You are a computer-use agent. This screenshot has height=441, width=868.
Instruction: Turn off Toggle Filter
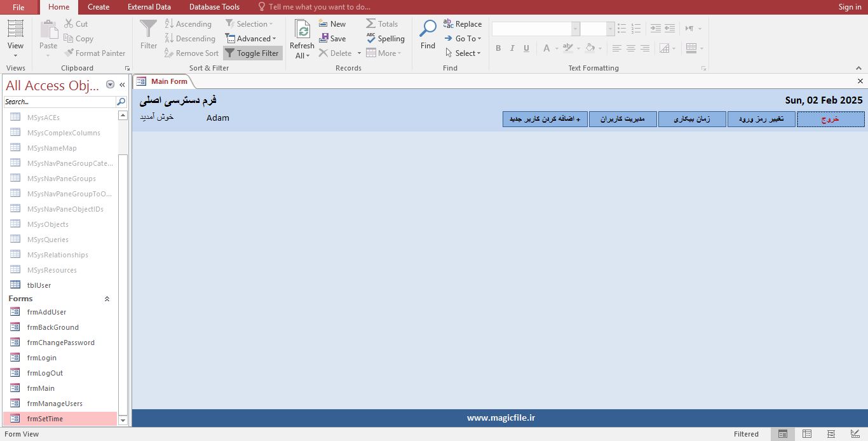pyautogui.click(x=252, y=53)
